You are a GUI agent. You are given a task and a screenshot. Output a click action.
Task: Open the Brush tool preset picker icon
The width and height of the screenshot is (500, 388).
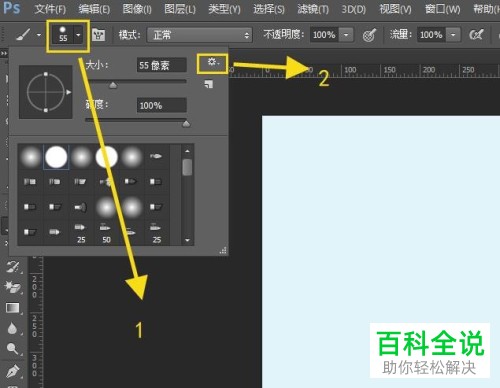23,34
